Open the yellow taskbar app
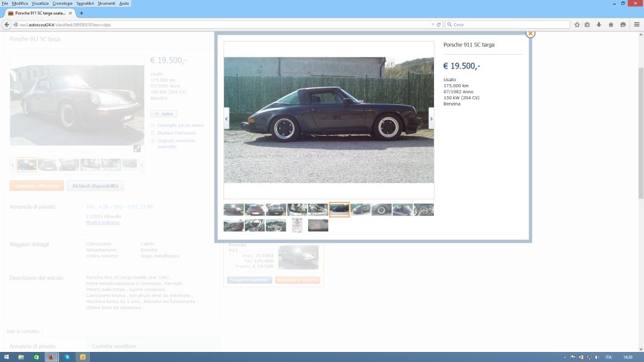This screenshot has height=362, width=644. [x=82, y=357]
